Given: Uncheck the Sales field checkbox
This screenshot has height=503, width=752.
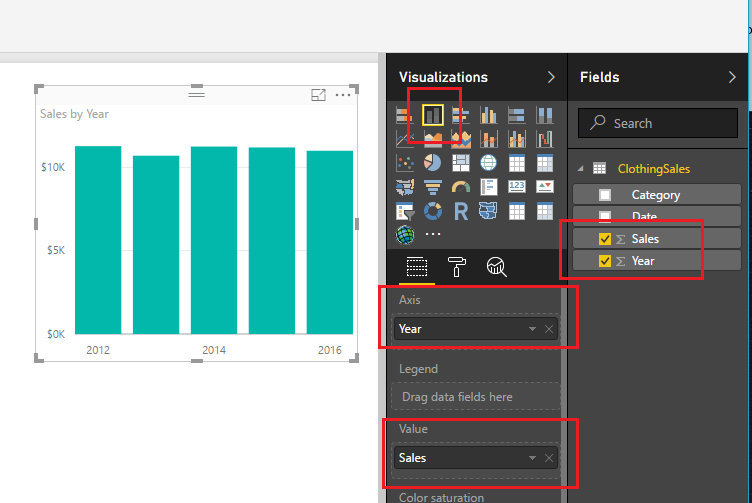Looking at the screenshot, I should [604, 239].
